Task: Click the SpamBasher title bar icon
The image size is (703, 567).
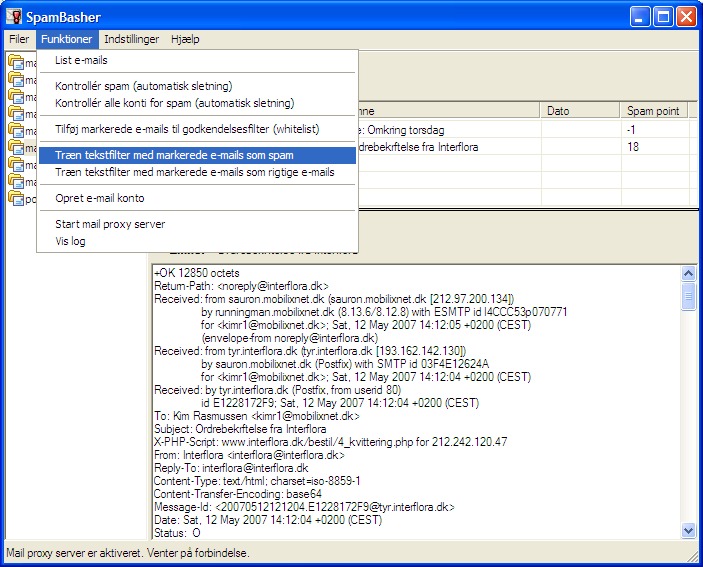Action: 14,17
